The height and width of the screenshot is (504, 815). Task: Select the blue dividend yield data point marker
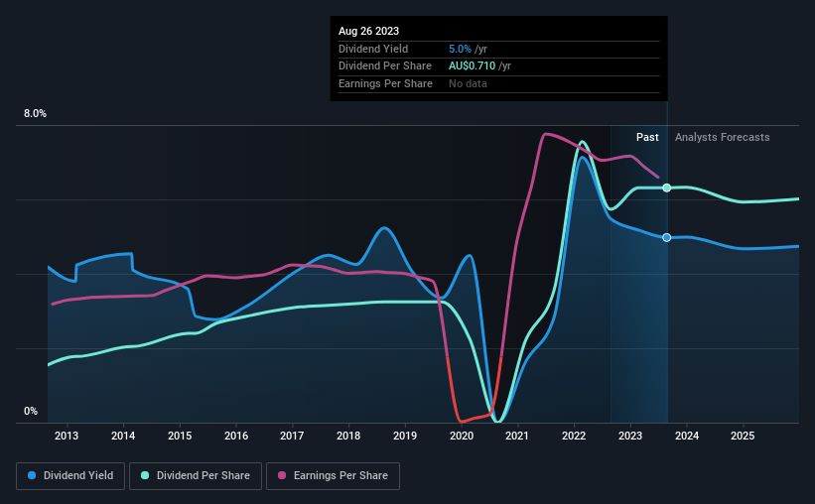(666, 237)
